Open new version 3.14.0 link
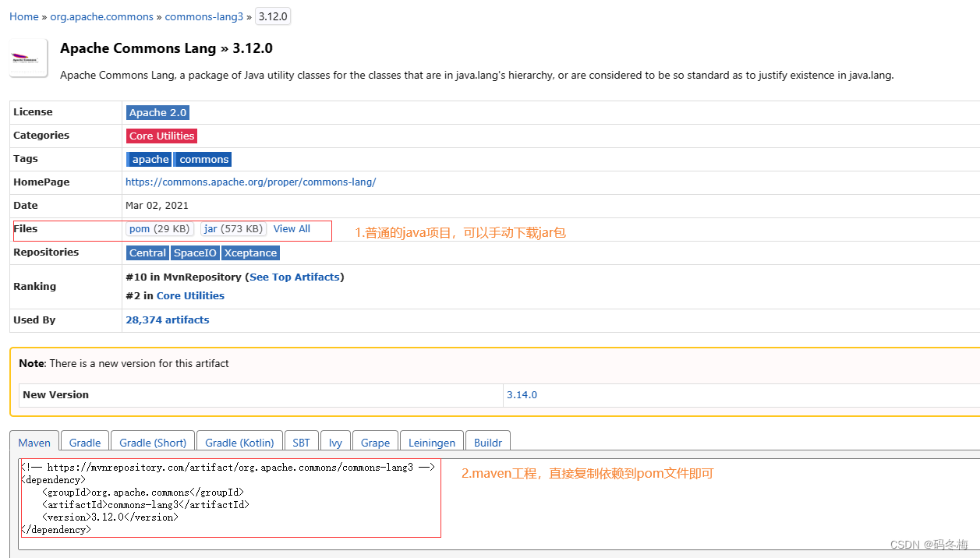Screen dimensions: 980x558 (x=522, y=394)
